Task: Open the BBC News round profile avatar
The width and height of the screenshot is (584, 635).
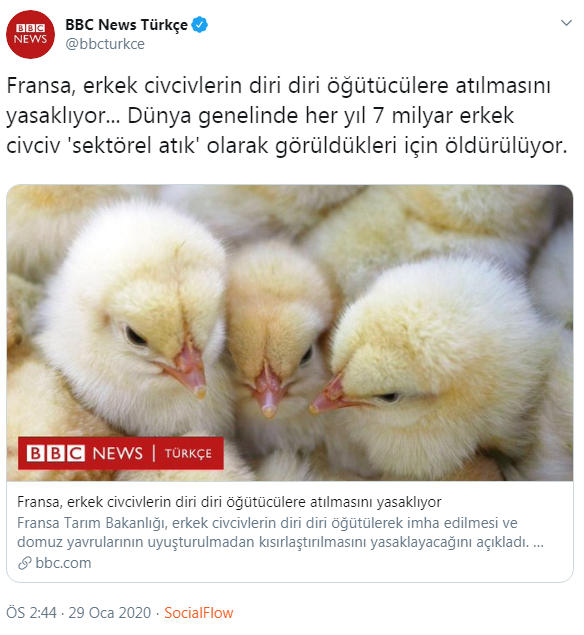Action: pos(30,34)
